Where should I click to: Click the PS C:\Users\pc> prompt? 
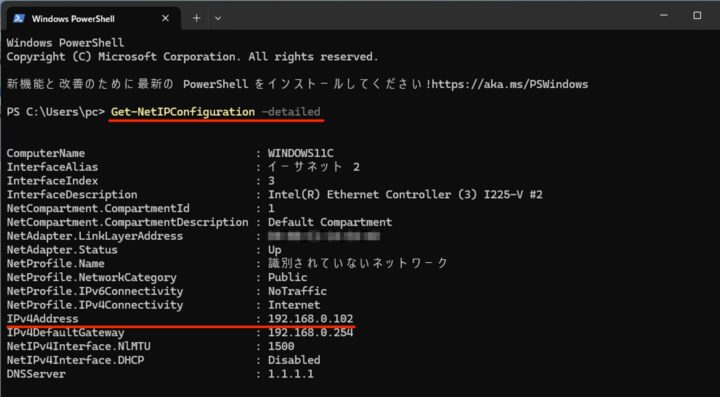(x=56, y=112)
